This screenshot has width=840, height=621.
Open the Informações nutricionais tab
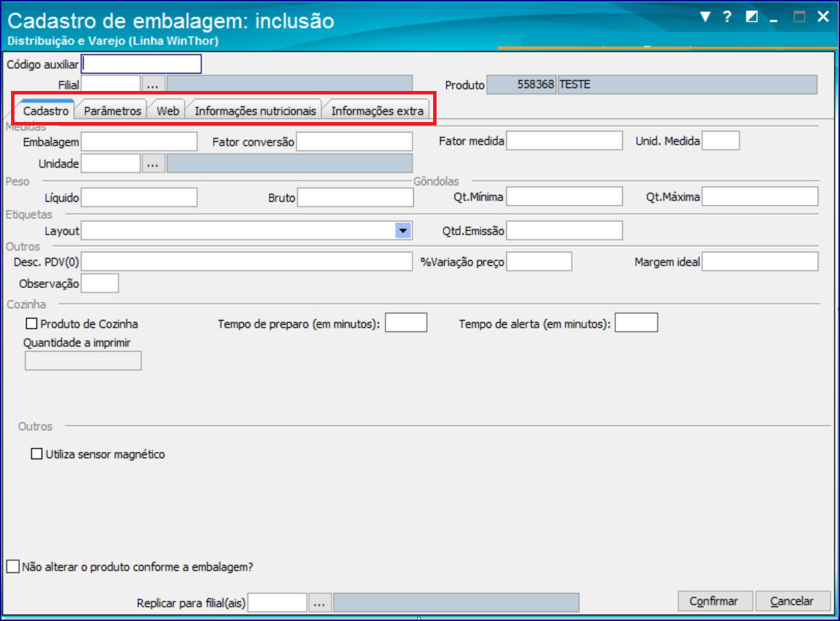[255, 111]
